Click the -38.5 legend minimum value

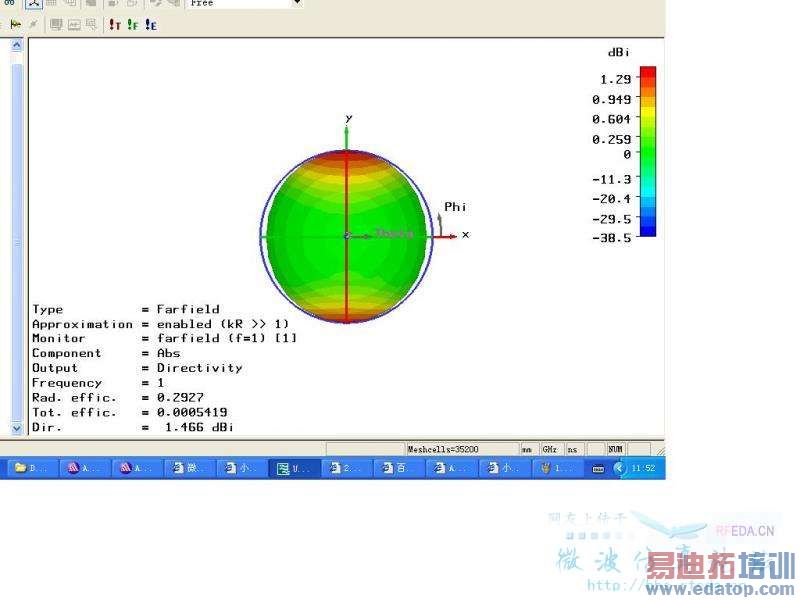(x=612, y=238)
